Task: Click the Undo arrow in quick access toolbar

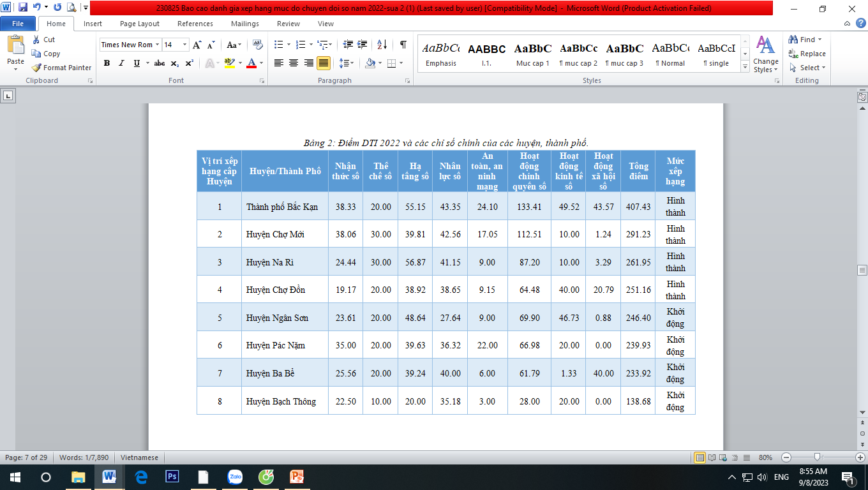Action: tap(37, 8)
